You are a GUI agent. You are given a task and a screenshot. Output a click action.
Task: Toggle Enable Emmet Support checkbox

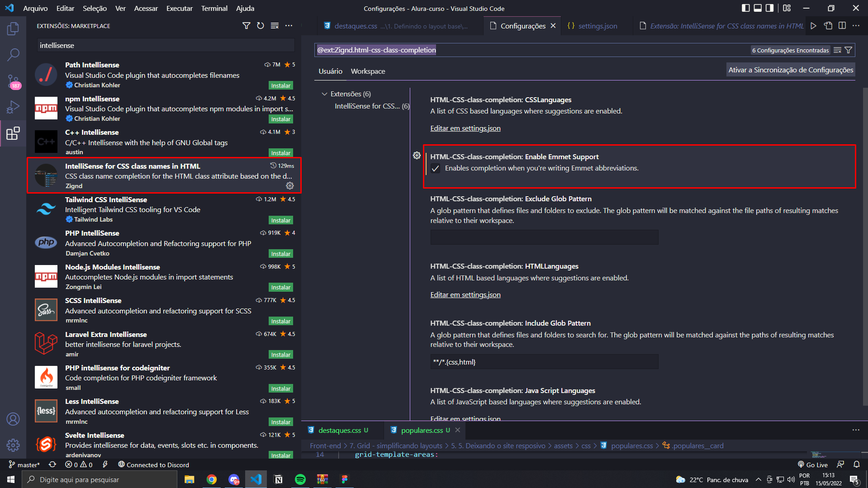click(435, 168)
